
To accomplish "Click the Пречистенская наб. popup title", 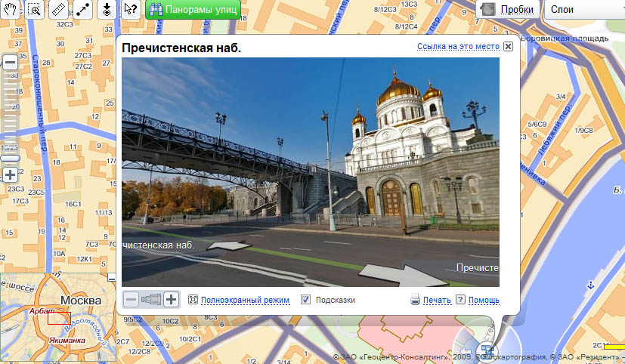I will pos(181,48).
